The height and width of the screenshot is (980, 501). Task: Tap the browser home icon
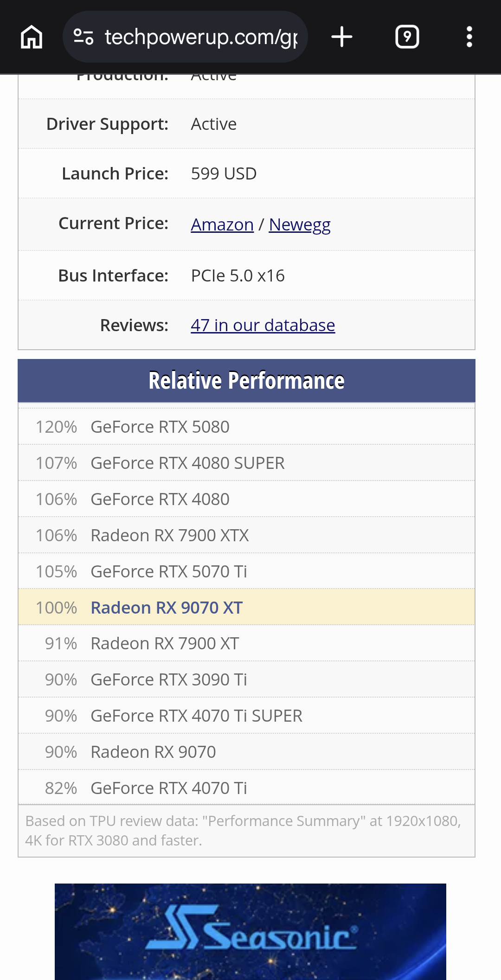tap(32, 37)
